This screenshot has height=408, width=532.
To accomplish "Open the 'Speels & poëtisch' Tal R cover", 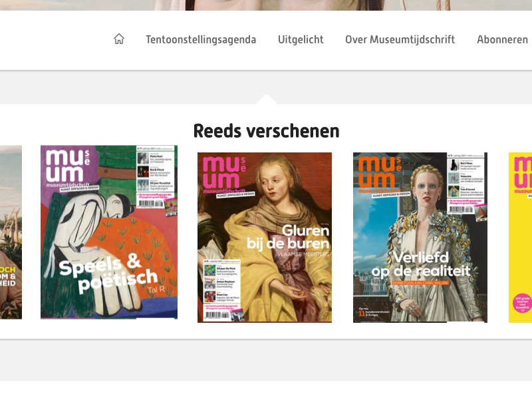I will (109, 232).
